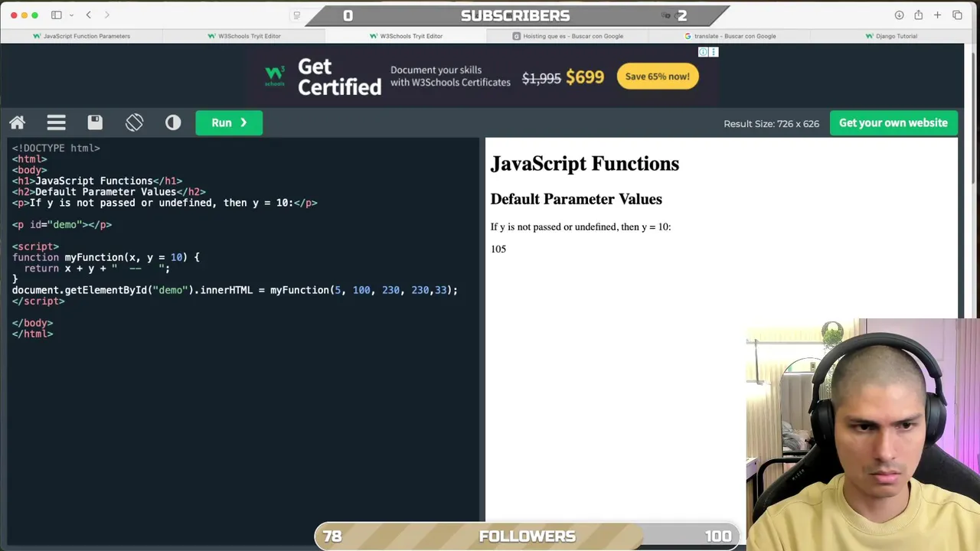Image resolution: width=980 pixels, height=551 pixels.
Task: Open Safari share menu
Action: pos(918,15)
